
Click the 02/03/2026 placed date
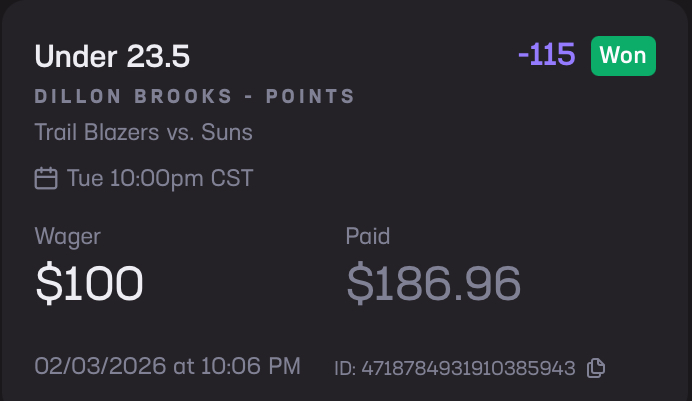[x=101, y=367]
